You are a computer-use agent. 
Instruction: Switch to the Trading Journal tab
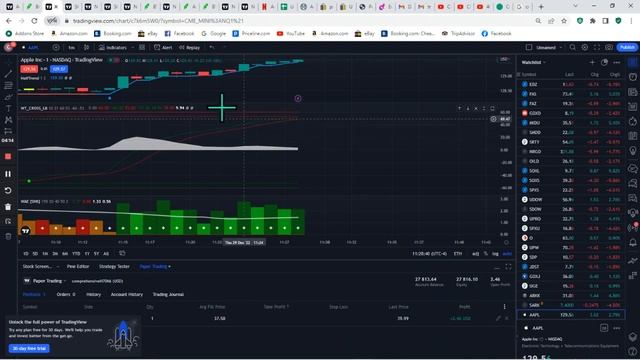point(168,294)
